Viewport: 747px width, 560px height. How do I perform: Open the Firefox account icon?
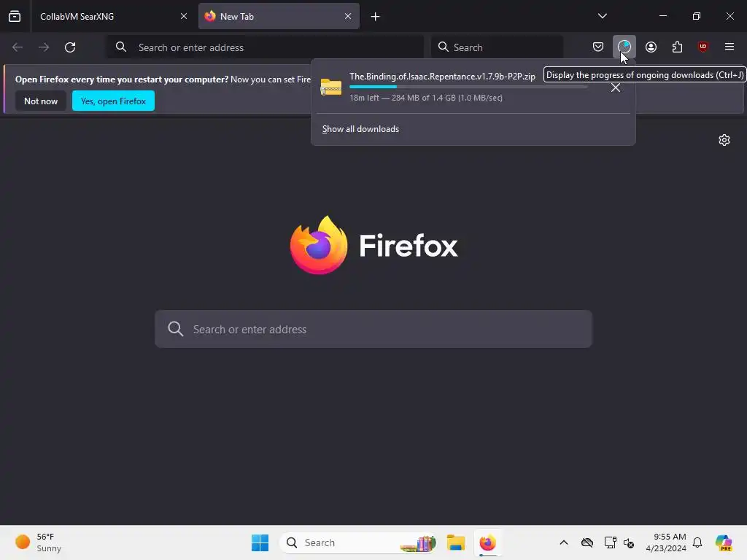click(x=651, y=47)
